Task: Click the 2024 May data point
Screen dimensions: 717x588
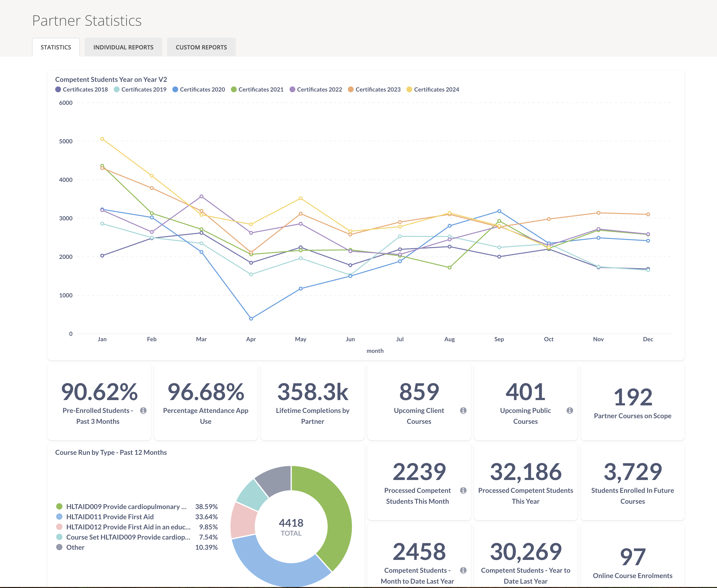Action: pyautogui.click(x=301, y=199)
